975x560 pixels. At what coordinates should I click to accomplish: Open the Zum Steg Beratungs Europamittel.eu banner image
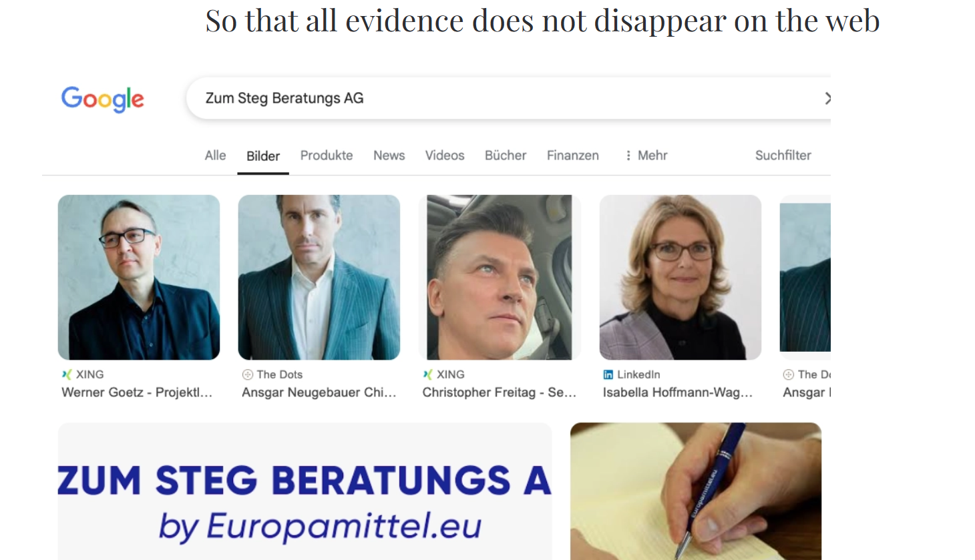(x=305, y=491)
